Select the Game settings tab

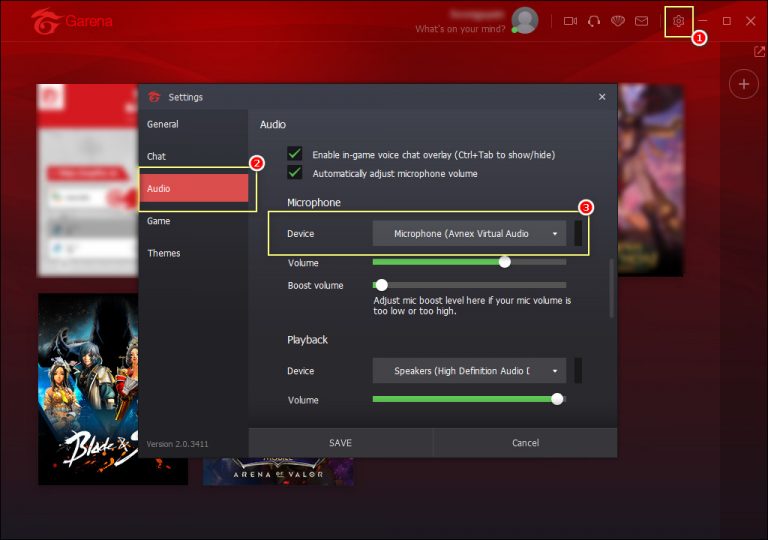pyautogui.click(x=193, y=221)
